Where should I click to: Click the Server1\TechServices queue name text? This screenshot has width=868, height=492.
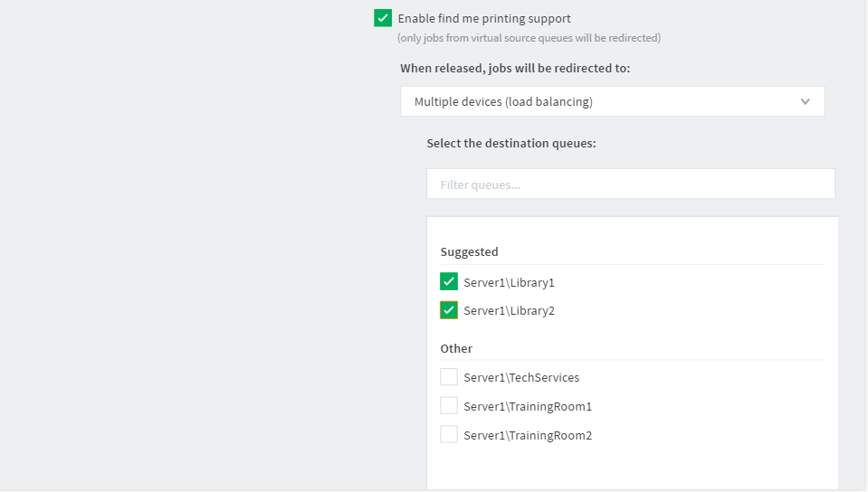point(521,378)
